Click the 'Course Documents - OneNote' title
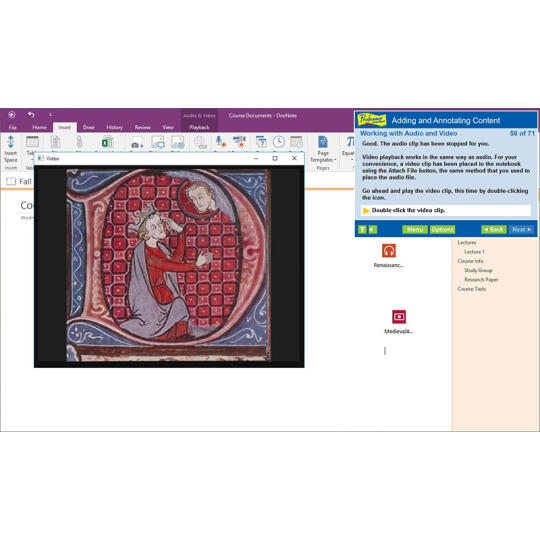This screenshot has height=540, width=540. pyautogui.click(x=262, y=116)
